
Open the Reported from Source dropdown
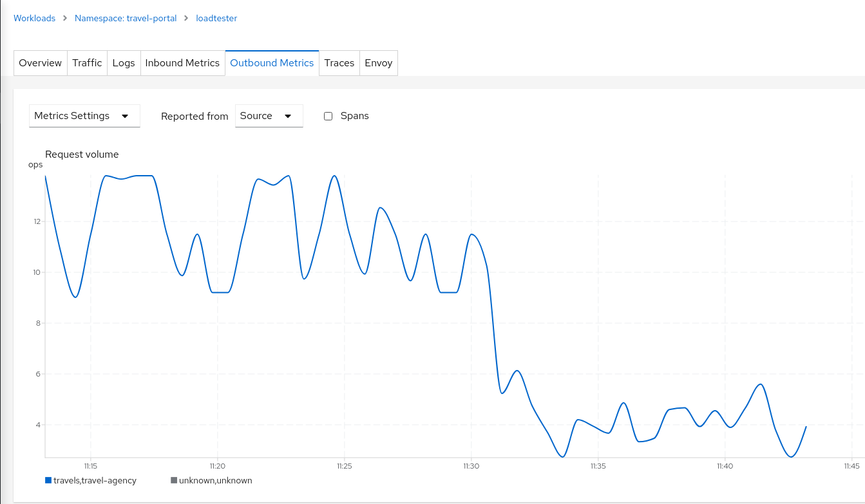click(269, 116)
